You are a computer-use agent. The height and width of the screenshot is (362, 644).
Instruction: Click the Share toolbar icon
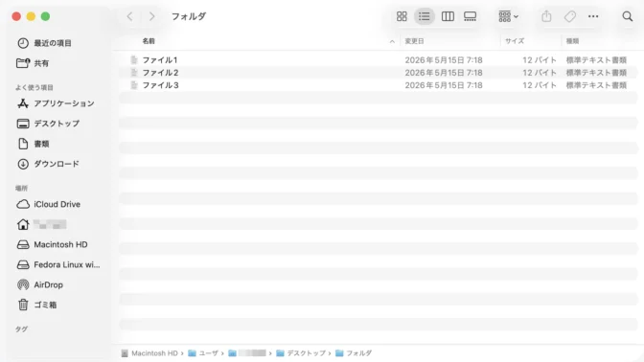pyautogui.click(x=546, y=16)
